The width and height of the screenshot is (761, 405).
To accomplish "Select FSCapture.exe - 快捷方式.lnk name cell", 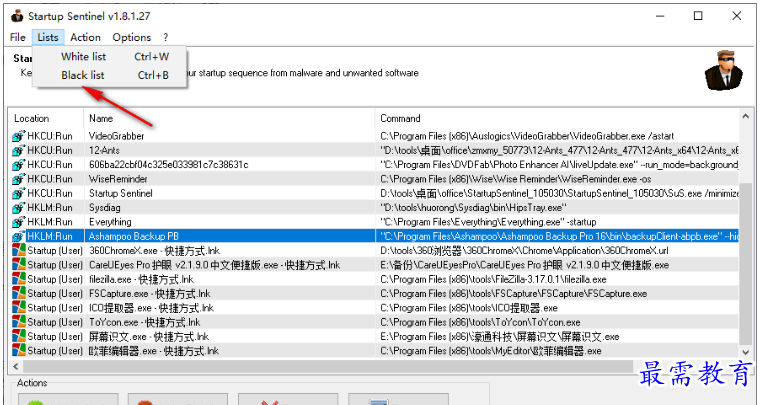I will [x=149, y=294].
